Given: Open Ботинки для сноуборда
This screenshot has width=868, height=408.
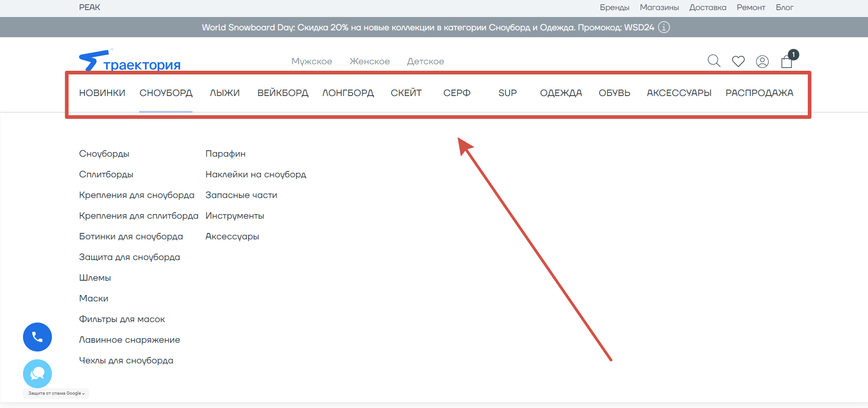Looking at the screenshot, I should tap(131, 237).
